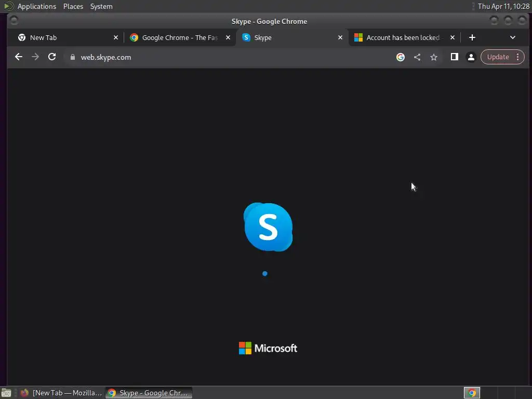Click the web.skype.com address field
This screenshot has height=399, width=532.
231,57
